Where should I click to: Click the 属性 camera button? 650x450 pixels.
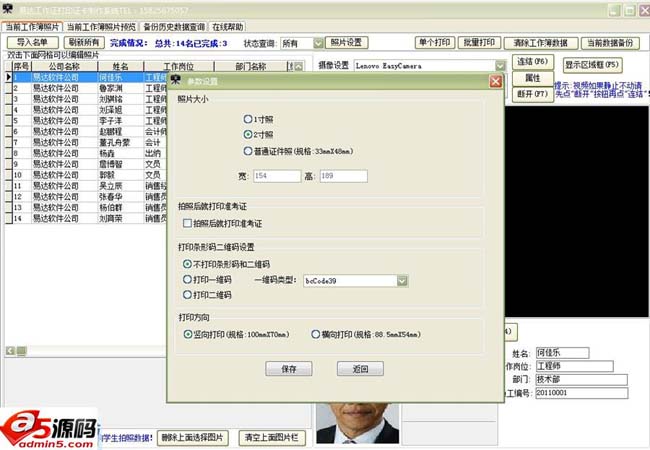pyautogui.click(x=533, y=78)
